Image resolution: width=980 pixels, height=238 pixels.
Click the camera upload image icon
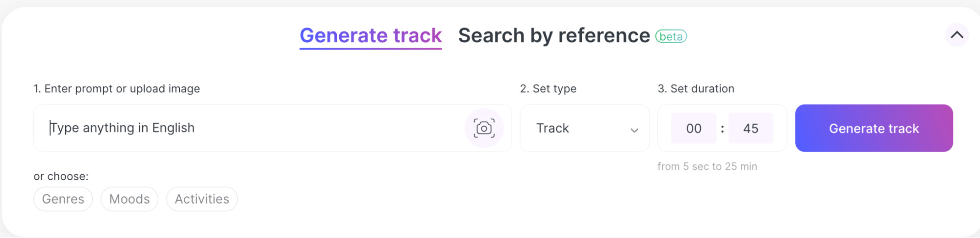tap(484, 128)
